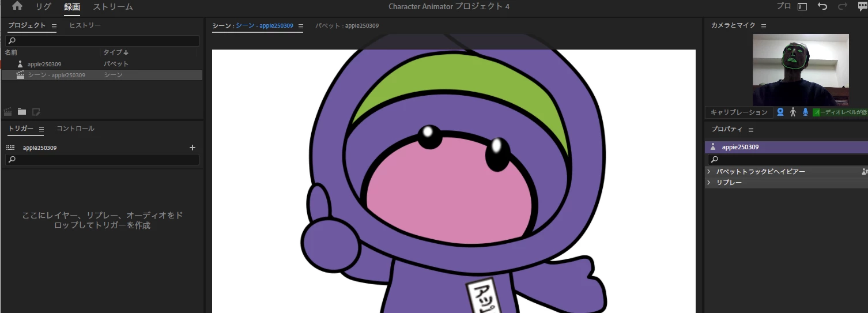Viewport: 868px width, 313px height.
Task: Open the カメラとマイク panel menu
Action: click(763, 26)
